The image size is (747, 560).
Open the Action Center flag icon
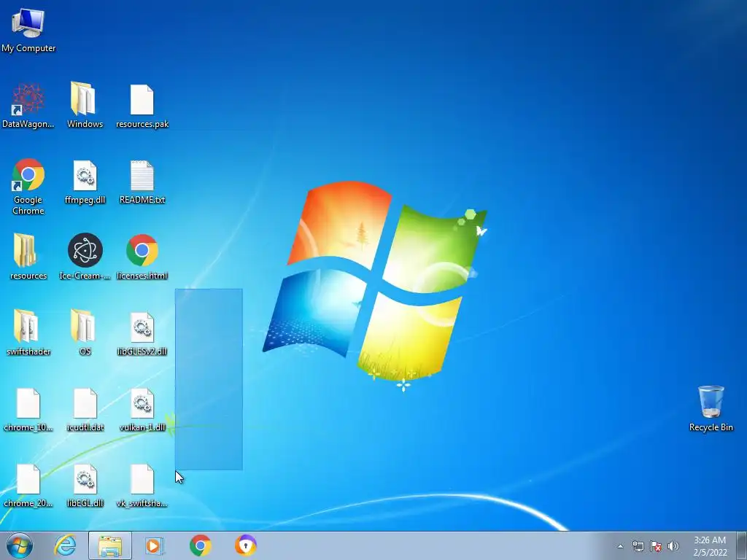656,546
